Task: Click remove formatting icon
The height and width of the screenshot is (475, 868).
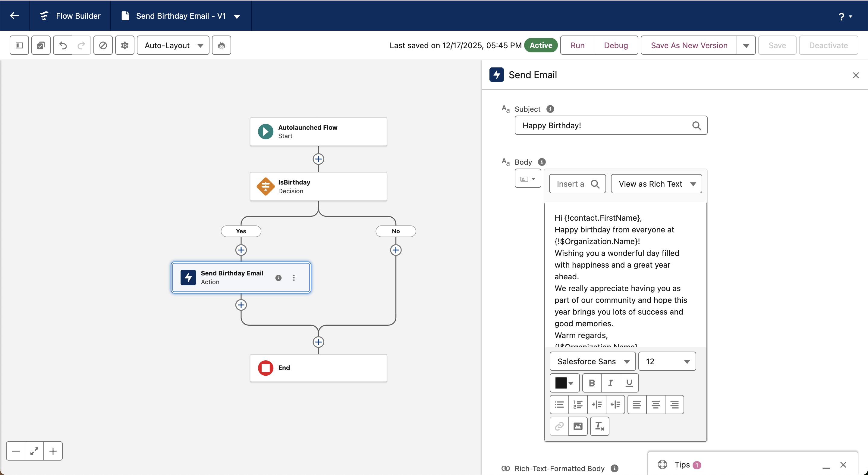Action: click(599, 426)
